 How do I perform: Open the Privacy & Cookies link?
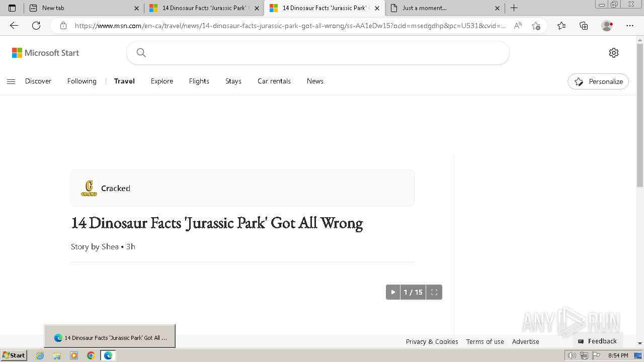432,341
